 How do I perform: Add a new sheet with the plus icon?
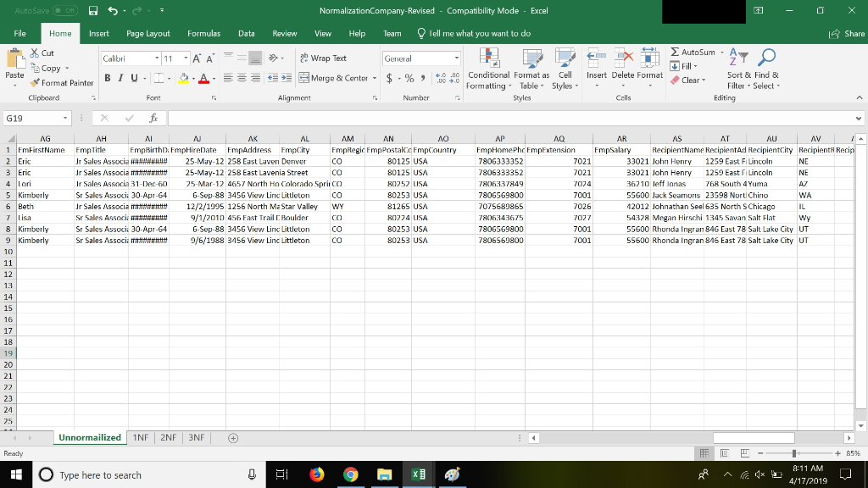point(233,438)
